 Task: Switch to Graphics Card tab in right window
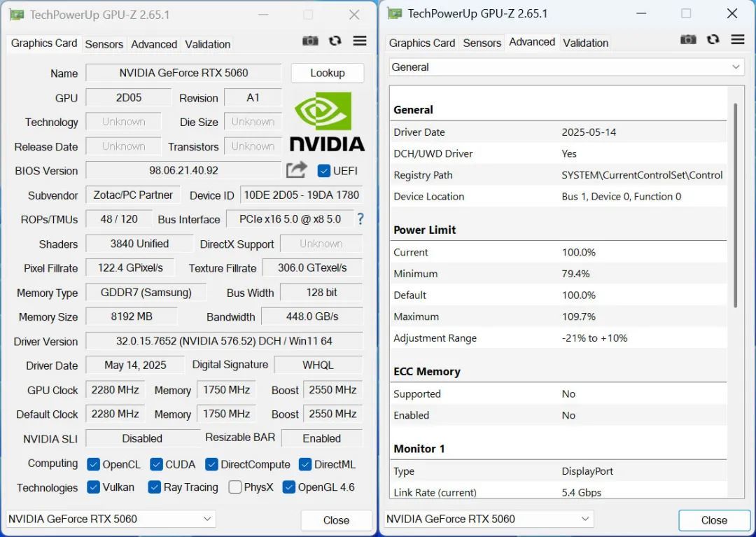(x=422, y=43)
